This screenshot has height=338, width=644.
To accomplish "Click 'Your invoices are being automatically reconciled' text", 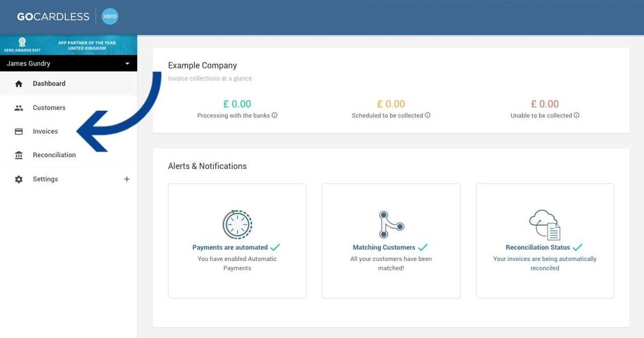I will coord(545,264).
